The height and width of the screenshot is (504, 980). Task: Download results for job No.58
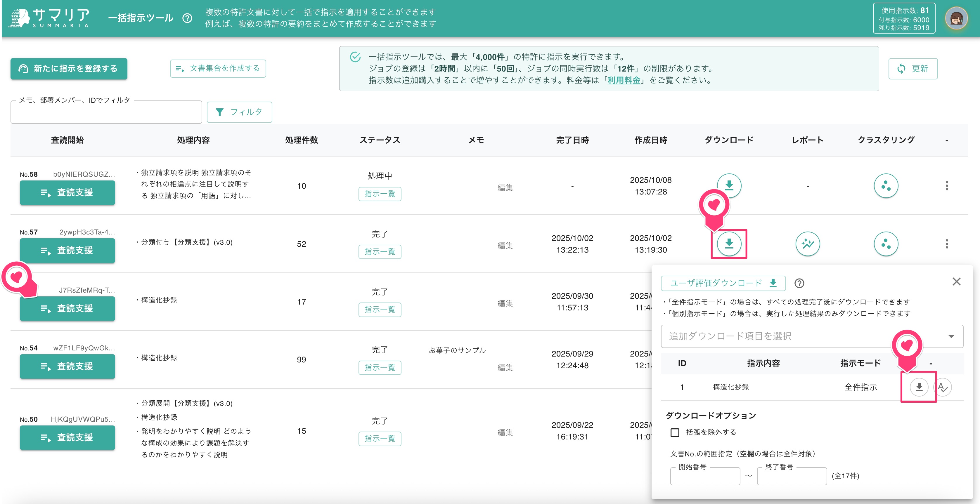pyautogui.click(x=729, y=185)
